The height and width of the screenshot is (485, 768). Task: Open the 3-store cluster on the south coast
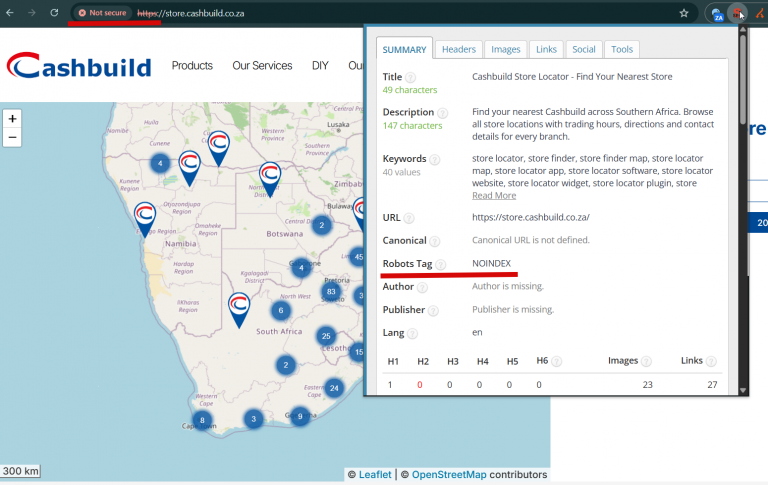point(254,419)
